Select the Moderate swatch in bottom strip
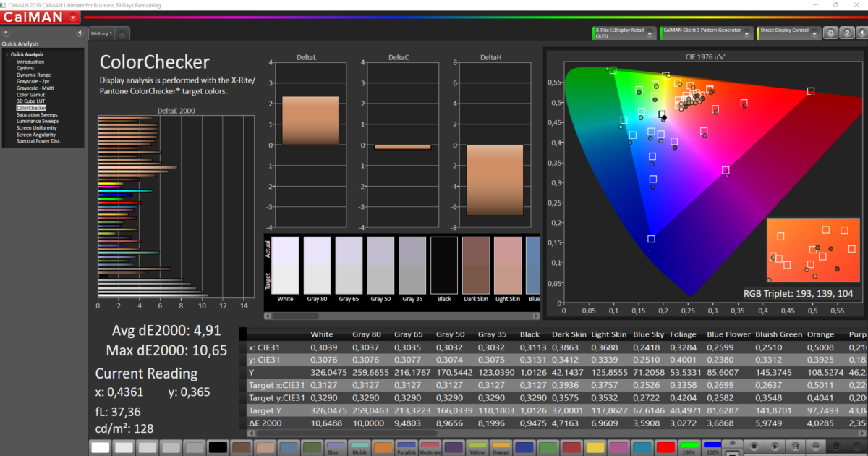Image resolution: width=868 pixels, height=456 pixels. click(x=429, y=447)
